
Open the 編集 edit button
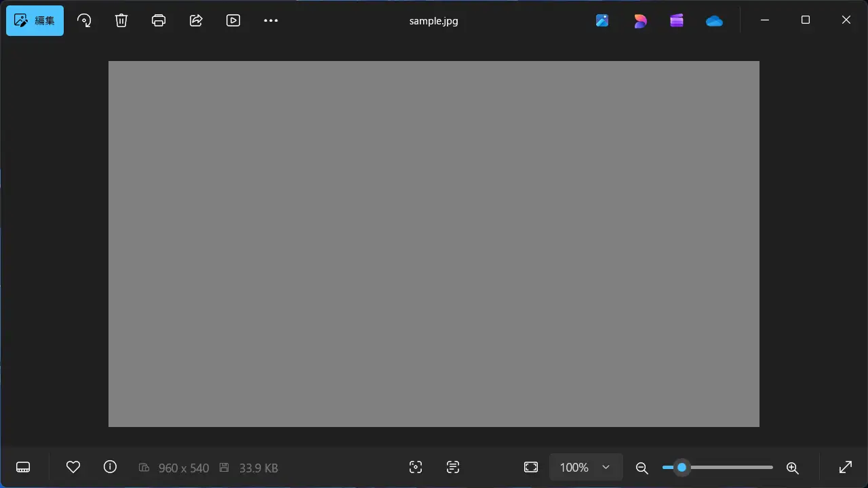pos(35,20)
